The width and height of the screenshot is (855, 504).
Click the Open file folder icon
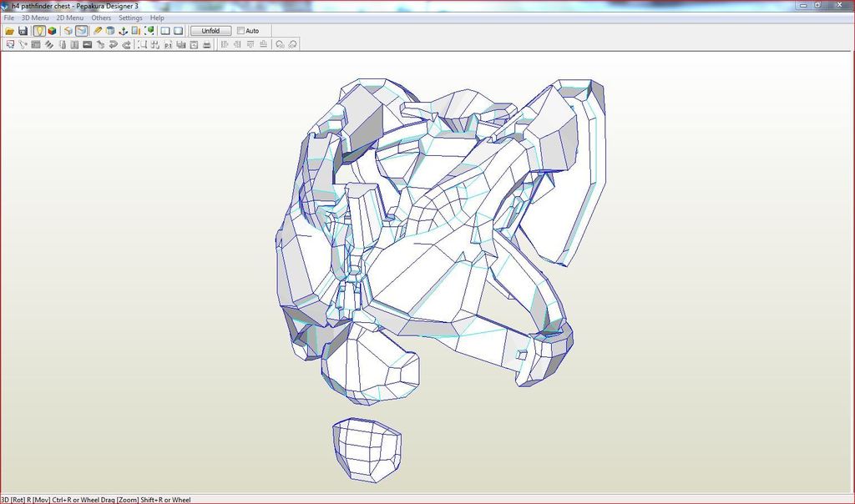click(10, 31)
